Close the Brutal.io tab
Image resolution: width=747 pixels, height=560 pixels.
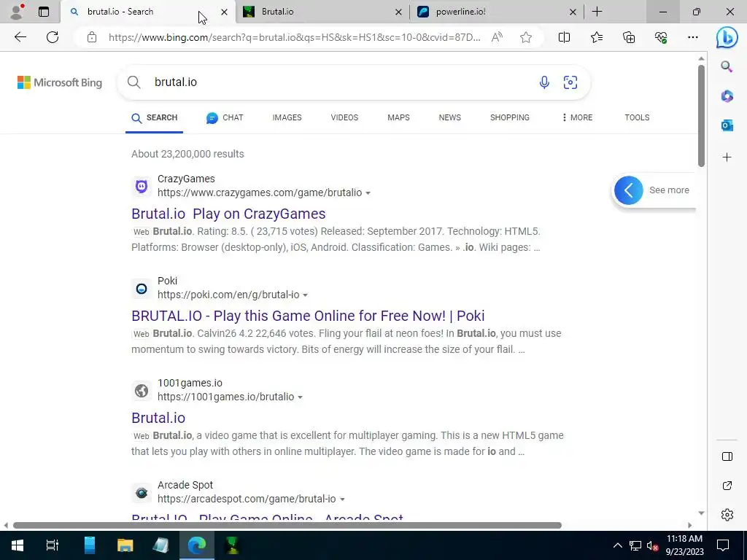pyautogui.click(x=399, y=12)
